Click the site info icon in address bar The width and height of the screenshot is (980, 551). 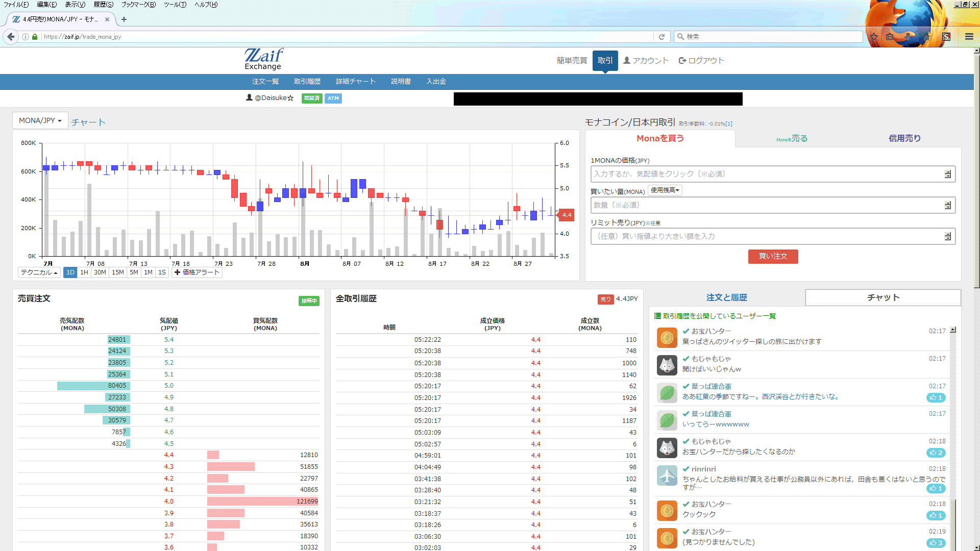[x=26, y=37]
